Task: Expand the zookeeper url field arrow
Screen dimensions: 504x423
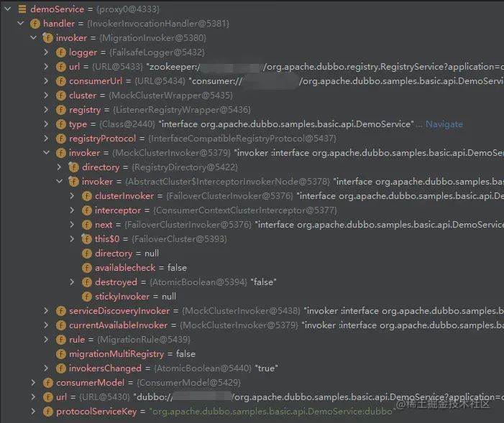Action: tap(46, 67)
